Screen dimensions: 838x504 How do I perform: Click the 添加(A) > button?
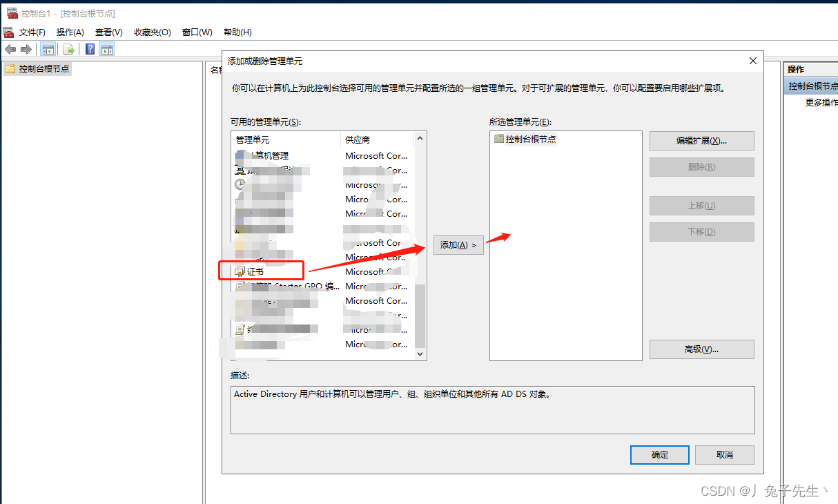click(x=458, y=245)
